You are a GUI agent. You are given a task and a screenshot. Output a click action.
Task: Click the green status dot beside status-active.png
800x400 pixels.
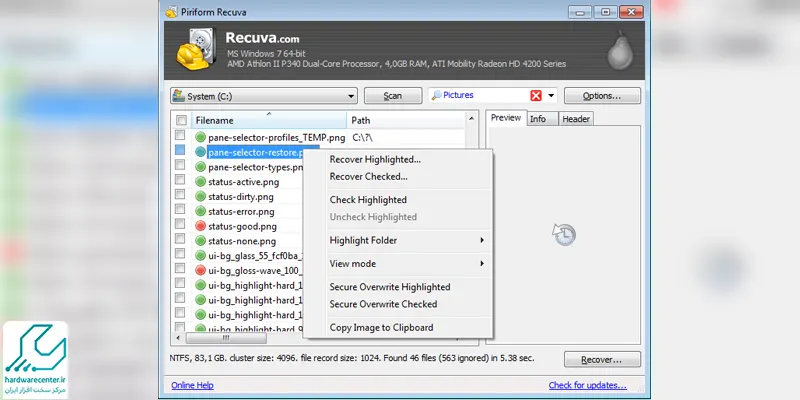201,182
